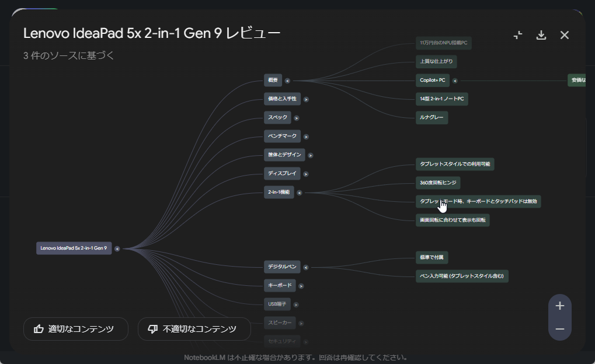This screenshot has height=364, width=595.
Task: Select the スペック node
Action: click(x=277, y=117)
